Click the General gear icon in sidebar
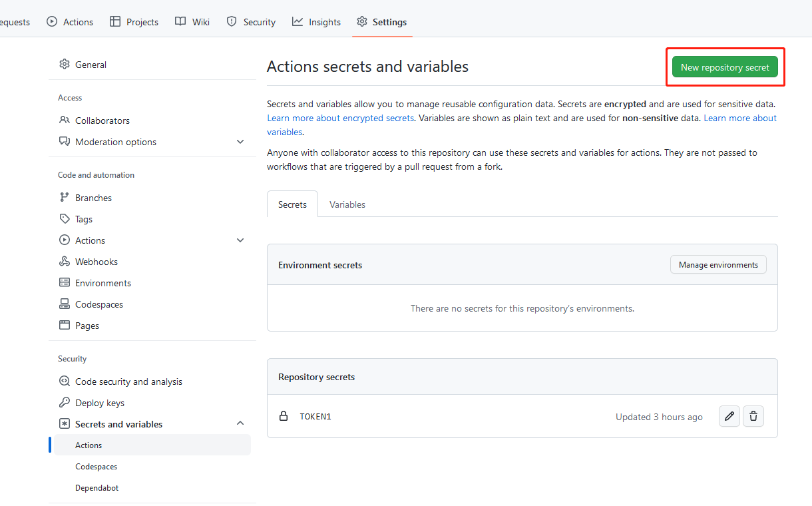 pos(65,65)
